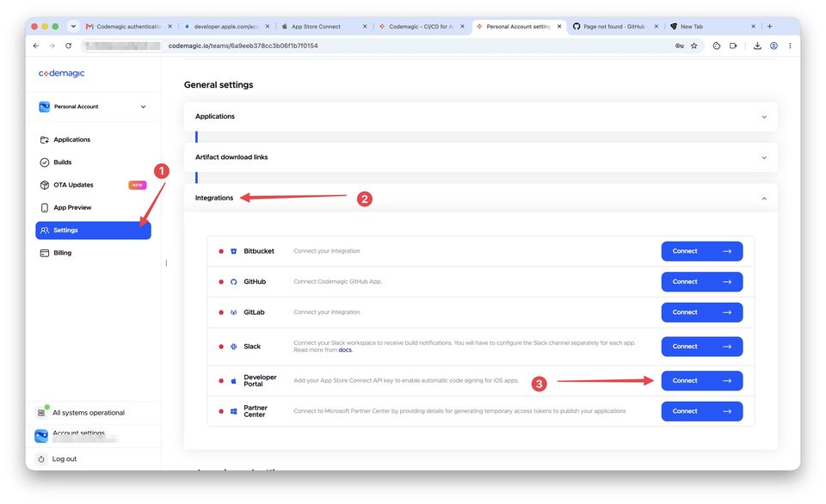Click the Developer Portal label
The height and width of the screenshot is (504, 826).
(x=260, y=381)
